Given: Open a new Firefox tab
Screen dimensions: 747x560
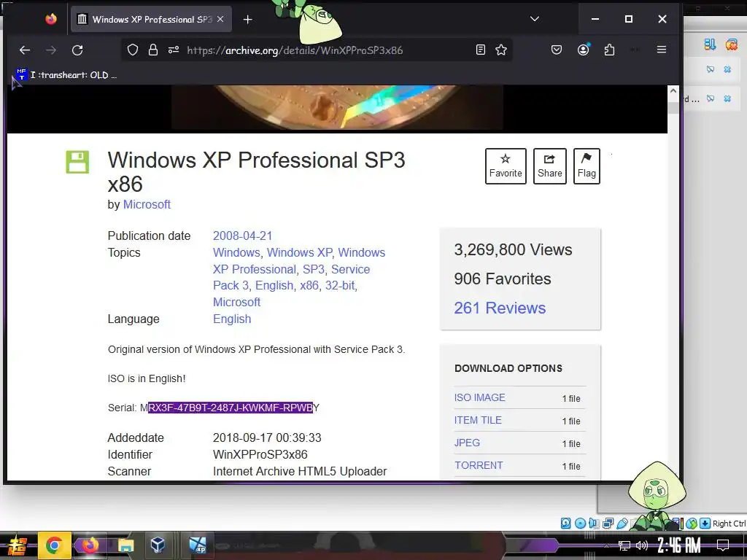Looking at the screenshot, I should pyautogui.click(x=248, y=20).
